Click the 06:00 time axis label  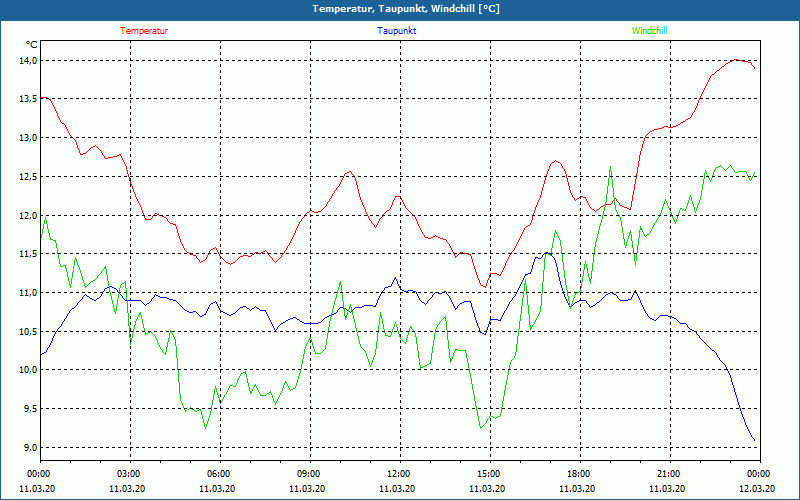(219, 474)
